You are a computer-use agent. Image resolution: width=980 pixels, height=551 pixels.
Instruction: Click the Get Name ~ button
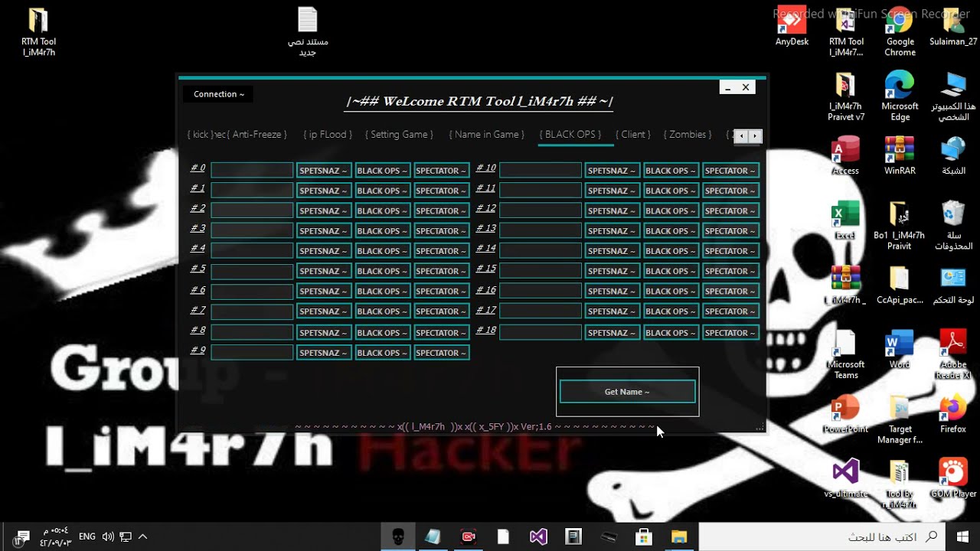(627, 392)
